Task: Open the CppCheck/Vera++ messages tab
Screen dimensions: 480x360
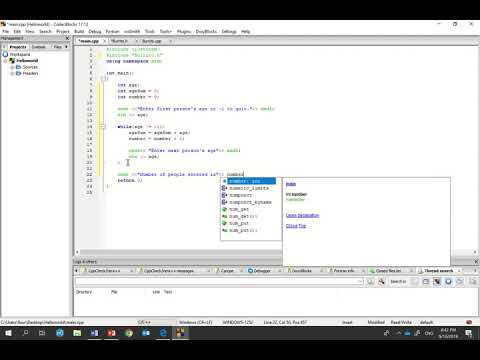Action: point(169,271)
